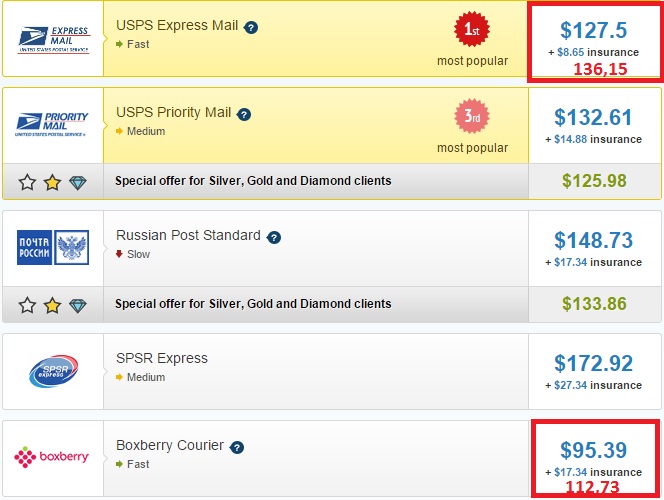The width and height of the screenshot is (664, 500).
Task: Click the SPSR Express logo
Action: tap(53, 371)
